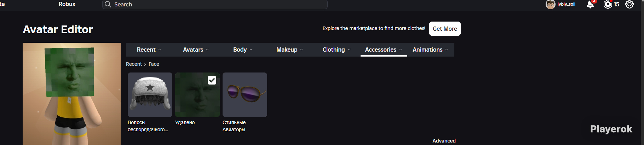The width and height of the screenshot is (644, 145).
Task: Open the notifications bell icon
Action: tap(590, 4)
